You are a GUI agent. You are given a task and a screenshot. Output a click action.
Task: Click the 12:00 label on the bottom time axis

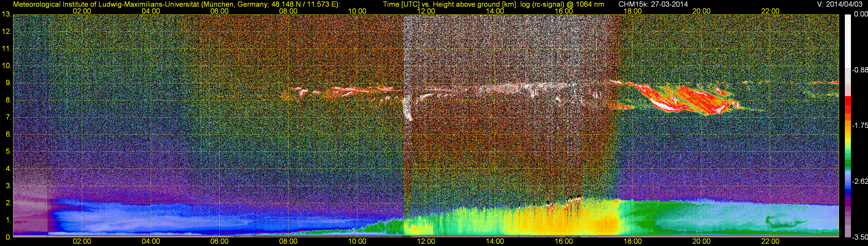coord(426,241)
